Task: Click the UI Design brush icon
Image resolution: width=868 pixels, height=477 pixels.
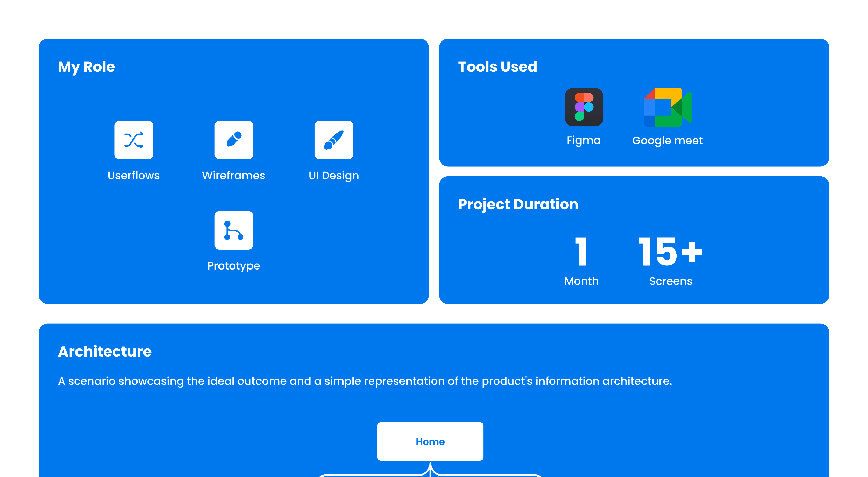Action: [x=334, y=140]
